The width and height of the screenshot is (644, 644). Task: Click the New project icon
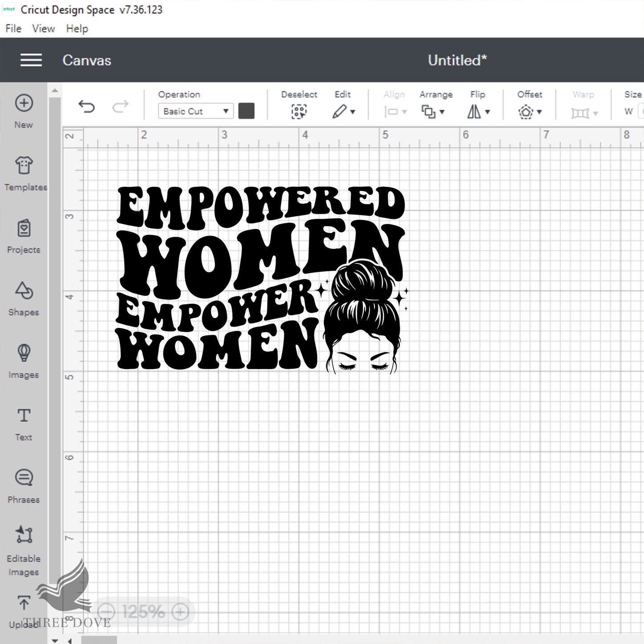(x=24, y=103)
